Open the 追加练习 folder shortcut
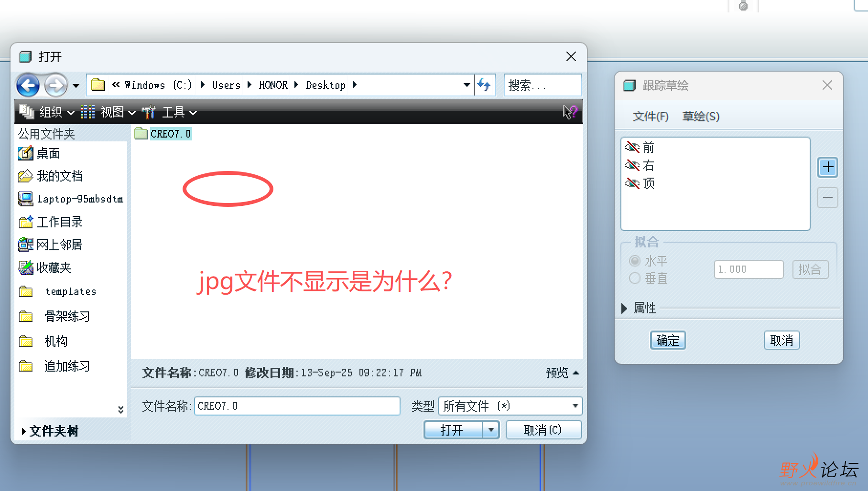The image size is (868, 491). tap(54, 366)
